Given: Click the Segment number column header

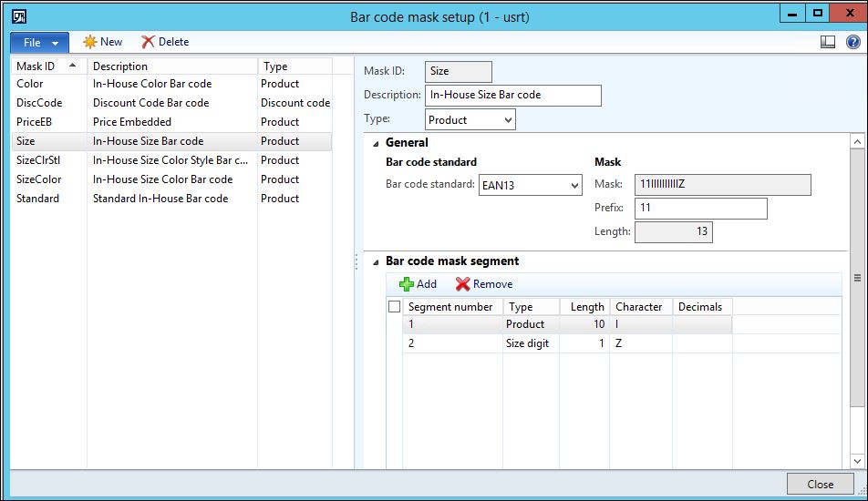Looking at the screenshot, I should (453, 307).
